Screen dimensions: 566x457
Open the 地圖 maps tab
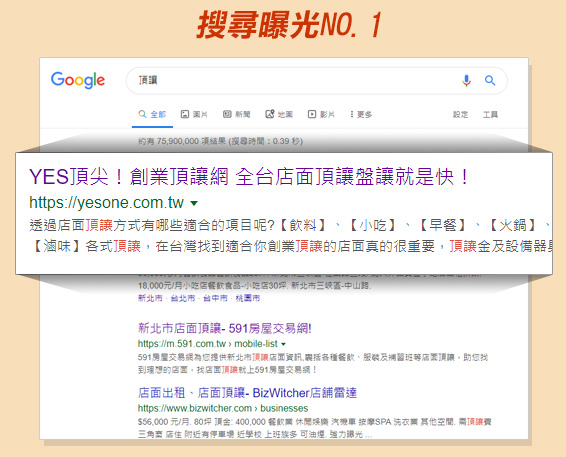coord(279,114)
